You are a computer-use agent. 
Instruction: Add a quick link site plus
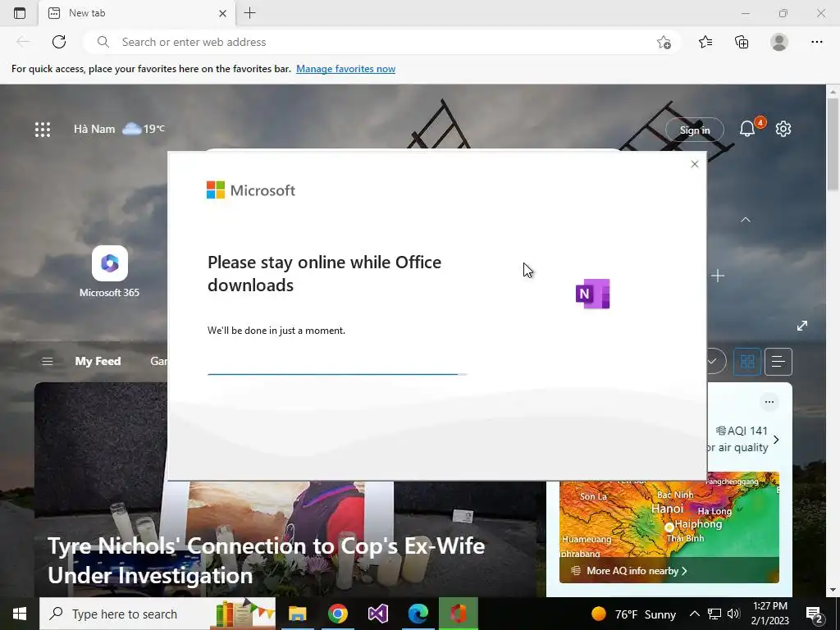click(718, 276)
